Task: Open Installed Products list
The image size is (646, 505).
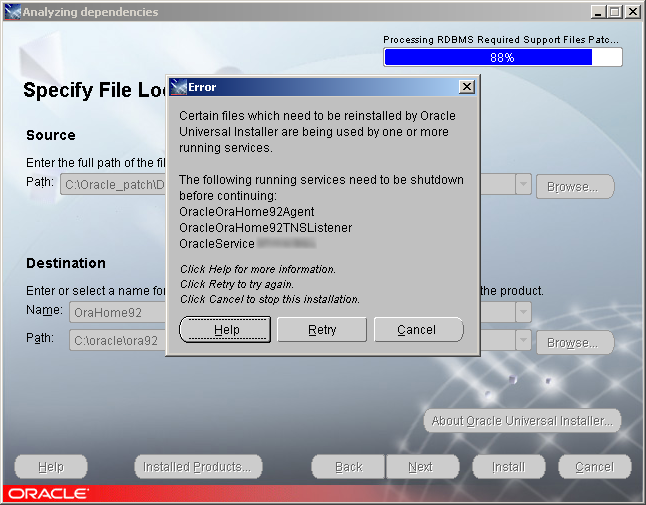Action: pyautogui.click(x=198, y=467)
